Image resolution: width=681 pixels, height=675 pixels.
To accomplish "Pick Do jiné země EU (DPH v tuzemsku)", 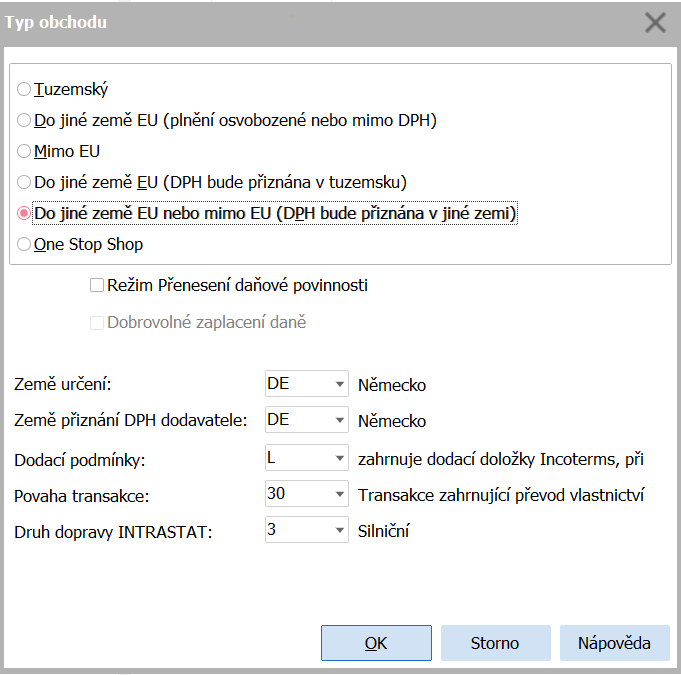I will (25, 183).
